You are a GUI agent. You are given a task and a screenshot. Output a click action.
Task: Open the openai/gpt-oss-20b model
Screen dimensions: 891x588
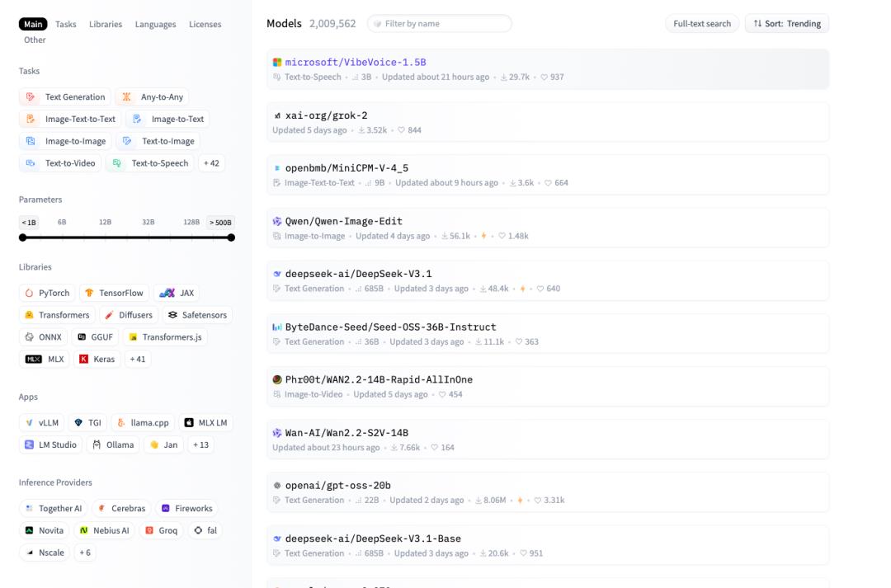(x=547, y=492)
